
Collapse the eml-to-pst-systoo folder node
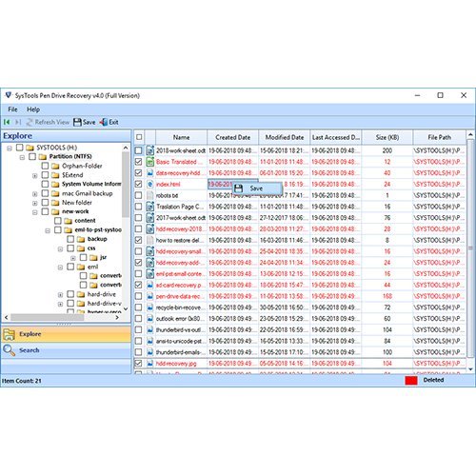(48, 230)
